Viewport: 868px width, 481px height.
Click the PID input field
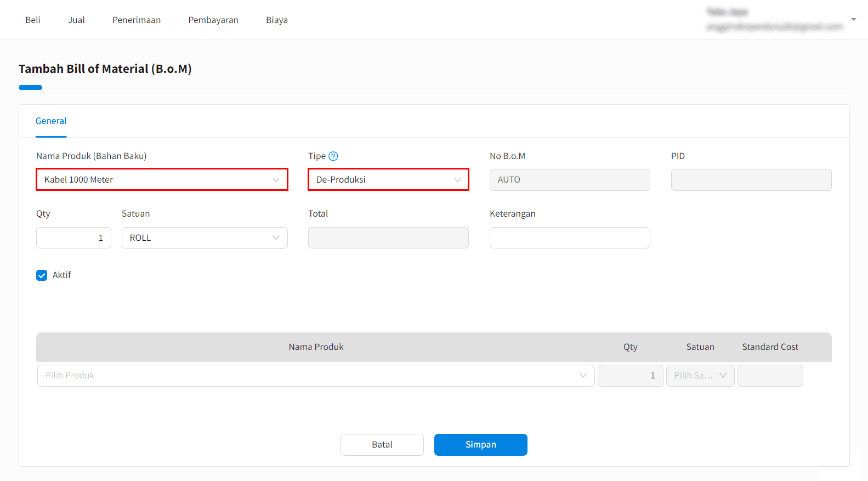(751, 180)
